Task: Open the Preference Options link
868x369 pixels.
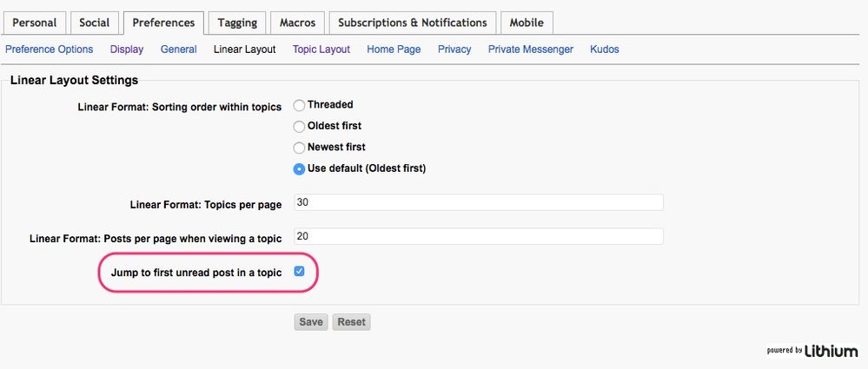Action: (x=49, y=49)
